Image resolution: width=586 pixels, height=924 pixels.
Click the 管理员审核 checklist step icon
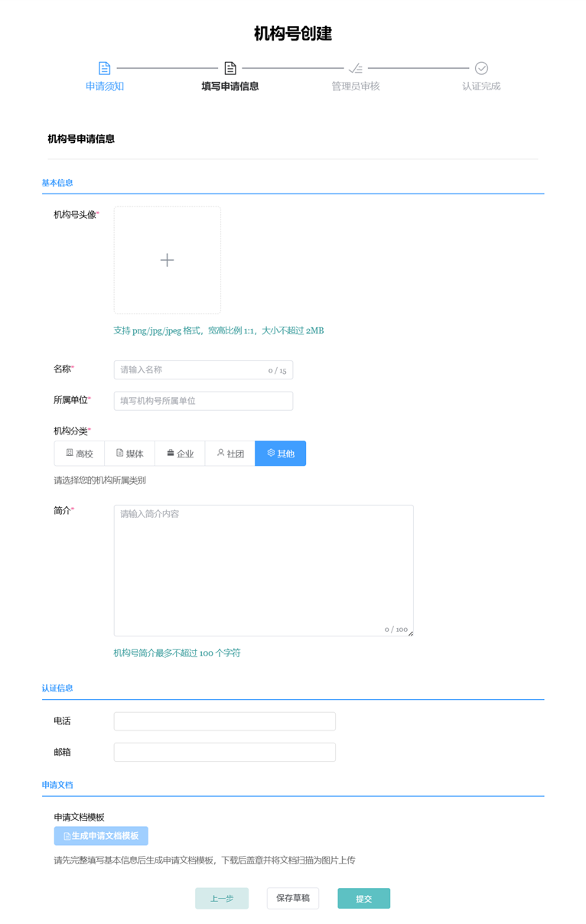pyautogui.click(x=356, y=68)
